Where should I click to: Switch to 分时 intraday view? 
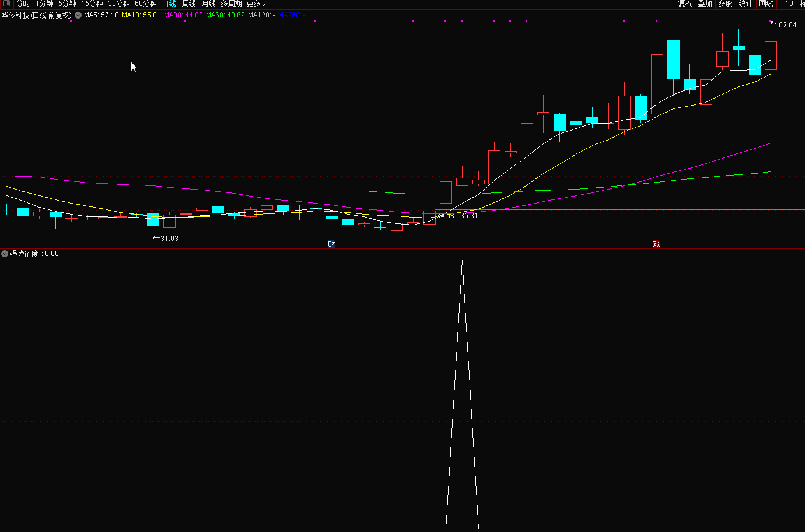pyautogui.click(x=23, y=3)
